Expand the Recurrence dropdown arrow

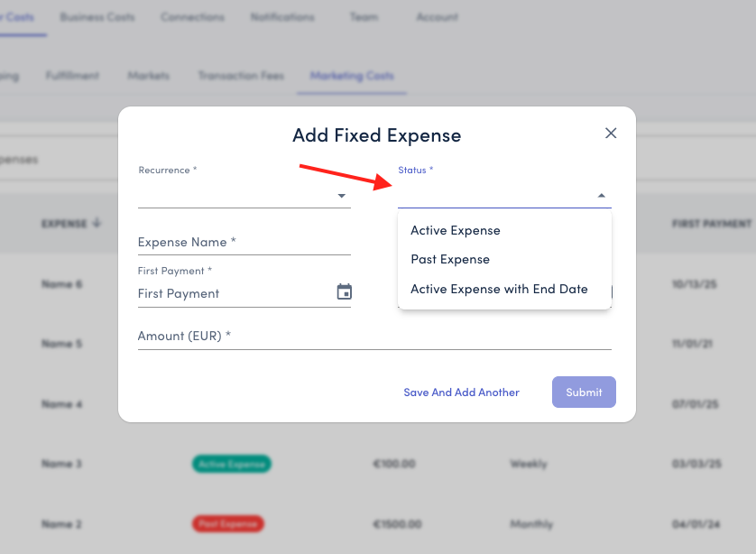click(342, 196)
